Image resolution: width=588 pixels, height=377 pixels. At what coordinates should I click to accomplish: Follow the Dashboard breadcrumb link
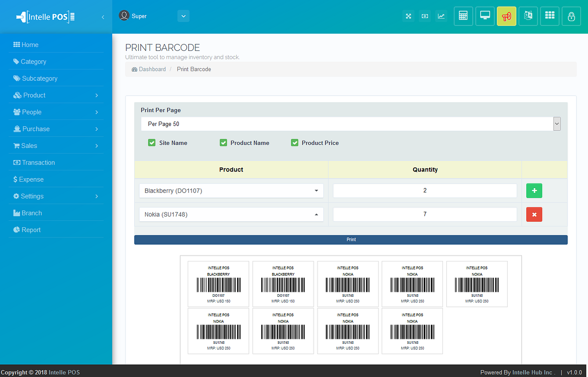(152, 69)
